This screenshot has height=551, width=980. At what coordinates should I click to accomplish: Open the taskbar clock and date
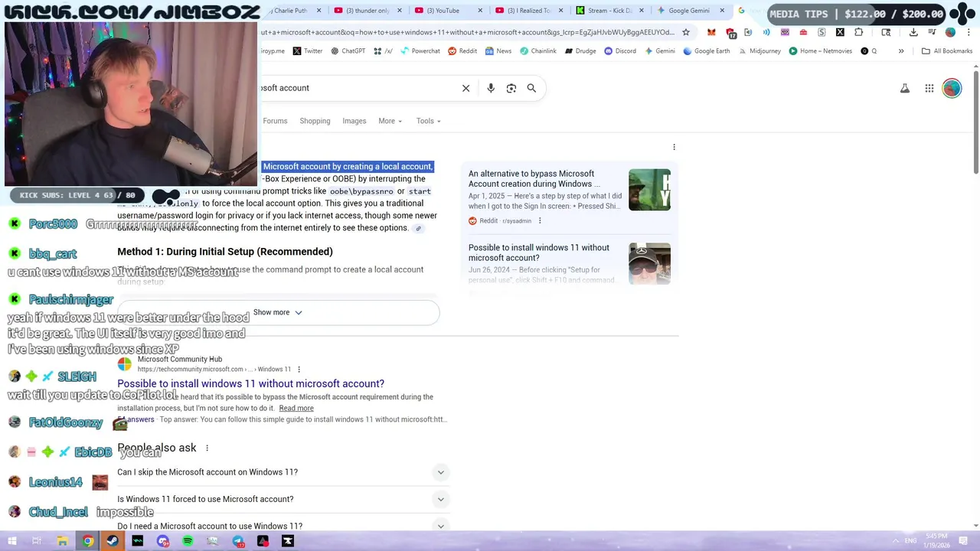[x=936, y=541]
